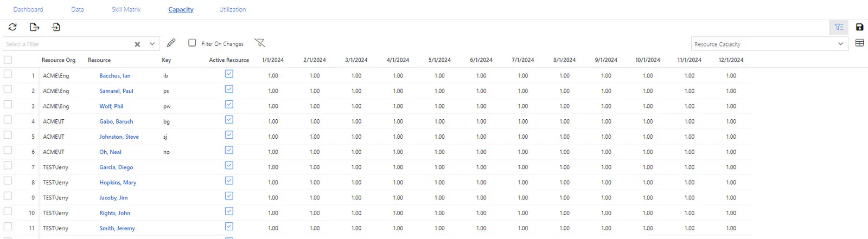Viewport: 868px width, 239px height.
Task: Toggle Active Resource for Johnston, Steve
Action: (229, 135)
